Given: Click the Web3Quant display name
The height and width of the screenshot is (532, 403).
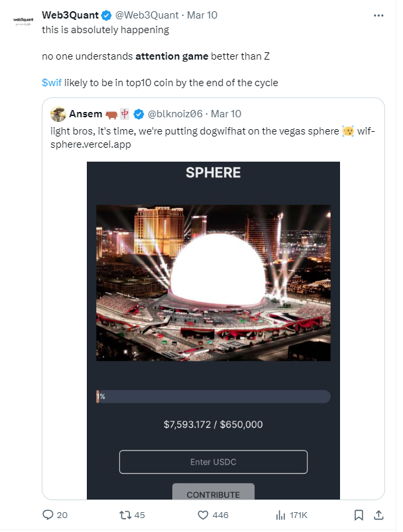Looking at the screenshot, I should pos(70,15).
